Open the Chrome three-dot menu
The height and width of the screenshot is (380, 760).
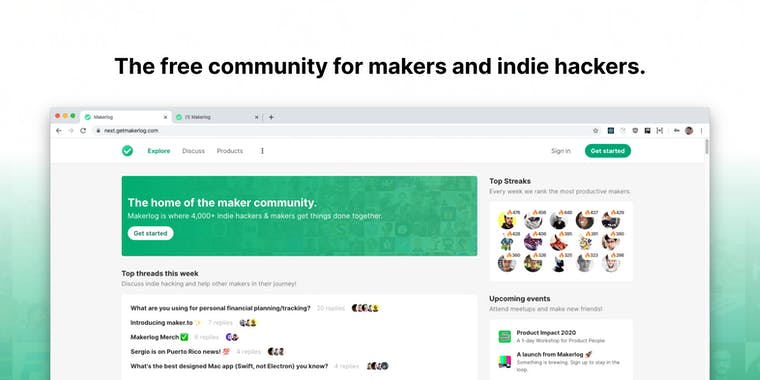[701, 130]
